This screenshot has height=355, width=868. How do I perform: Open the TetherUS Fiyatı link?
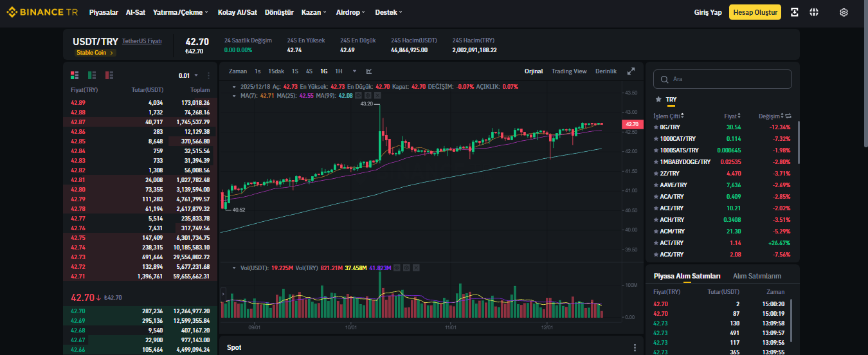[x=142, y=41]
